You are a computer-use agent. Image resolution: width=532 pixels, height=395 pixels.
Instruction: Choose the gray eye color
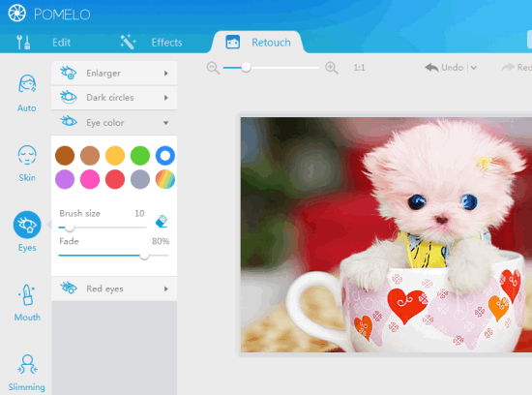(x=140, y=179)
